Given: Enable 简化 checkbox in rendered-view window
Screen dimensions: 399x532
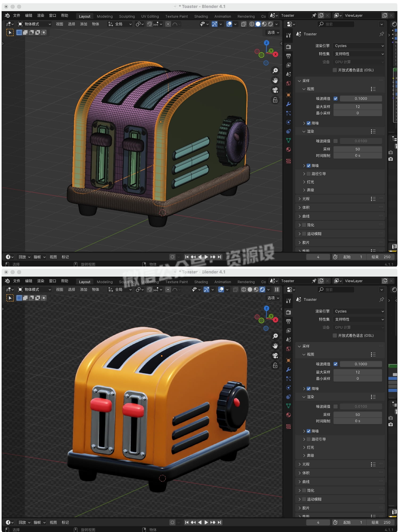Looking at the screenshot, I should click(x=304, y=491).
